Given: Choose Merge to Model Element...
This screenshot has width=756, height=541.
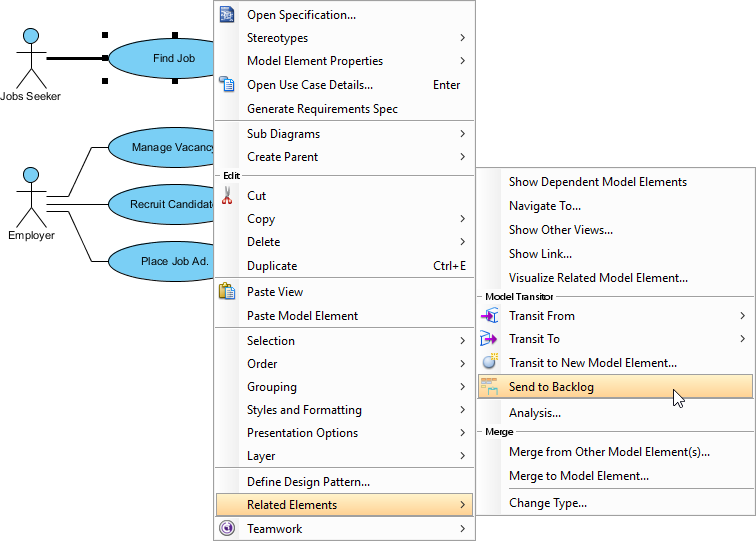Looking at the screenshot, I should tap(615, 476).
